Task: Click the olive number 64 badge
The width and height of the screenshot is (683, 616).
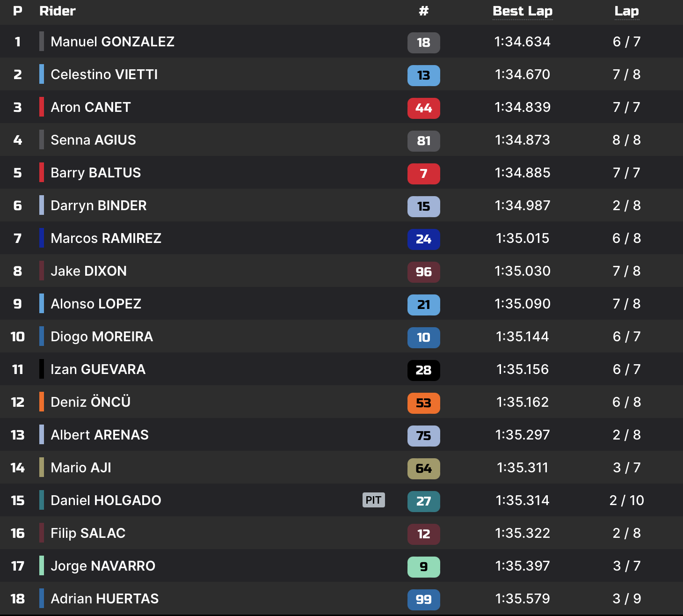Action: (x=423, y=469)
